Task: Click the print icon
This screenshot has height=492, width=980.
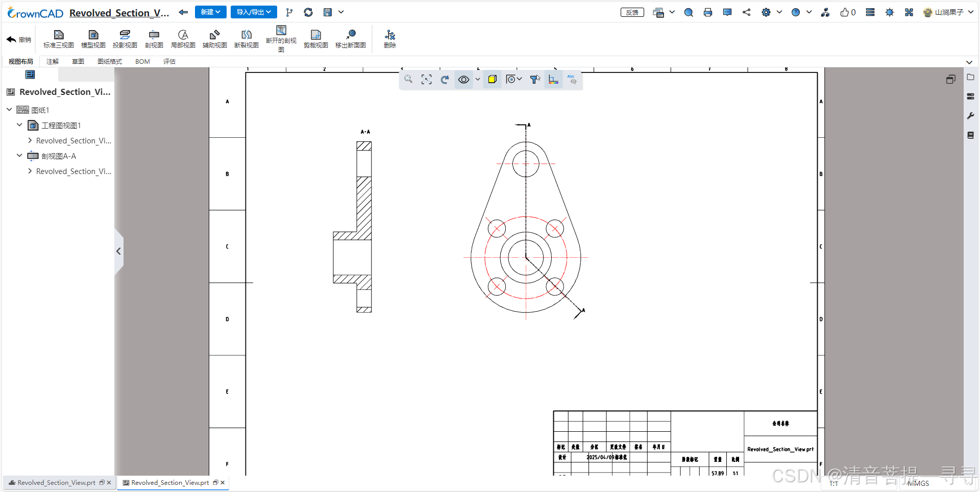Action: tap(708, 12)
